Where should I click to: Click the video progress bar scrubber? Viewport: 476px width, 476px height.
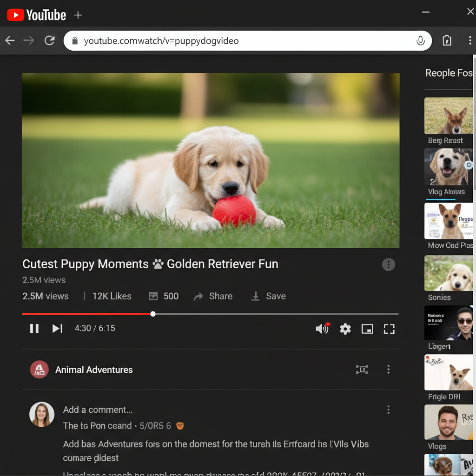coord(153,314)
